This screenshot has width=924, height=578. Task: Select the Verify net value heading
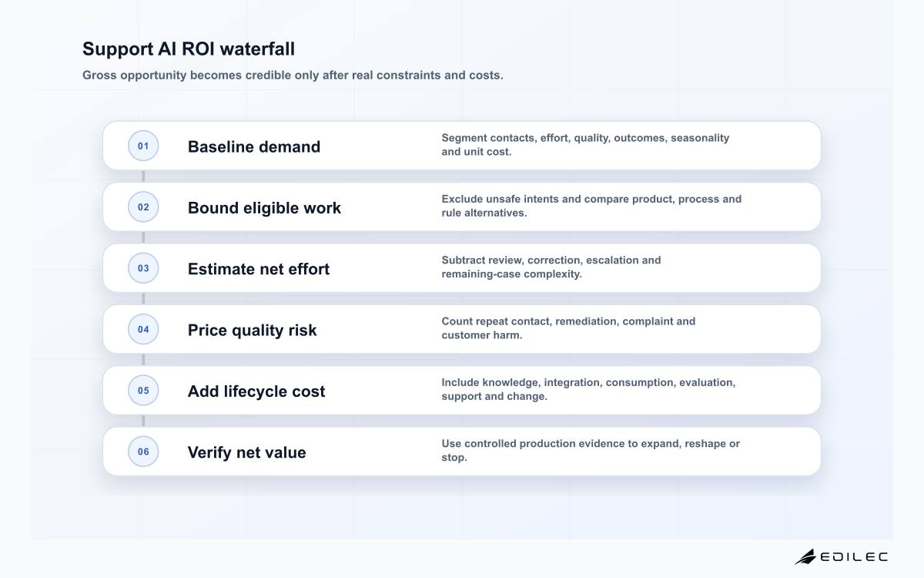pos(247,452)
